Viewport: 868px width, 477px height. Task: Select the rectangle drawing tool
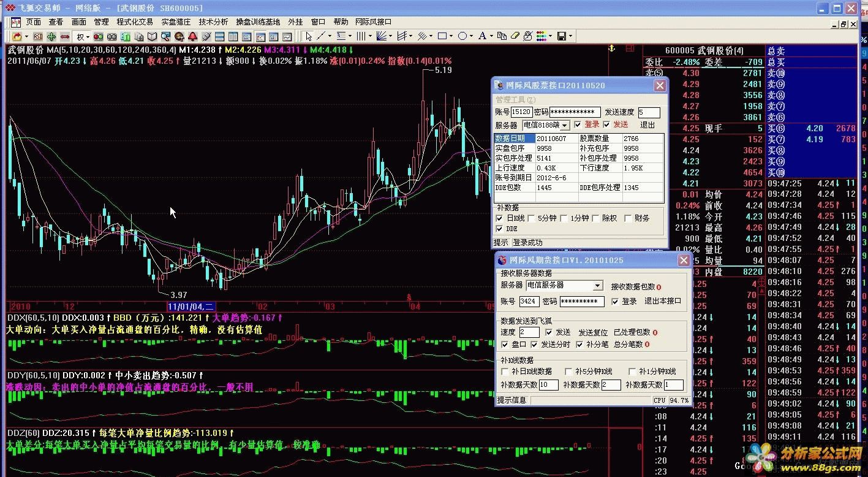[x=442, y=37]
